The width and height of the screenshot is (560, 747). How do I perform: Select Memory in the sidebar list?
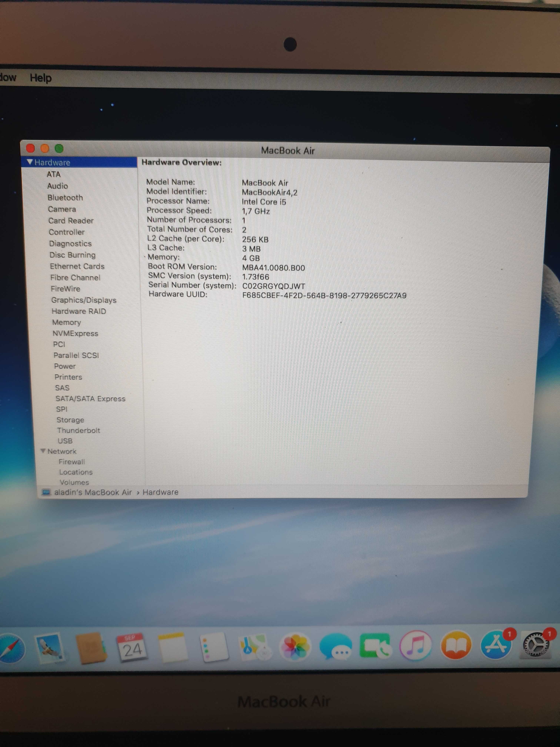coord(66,322)
